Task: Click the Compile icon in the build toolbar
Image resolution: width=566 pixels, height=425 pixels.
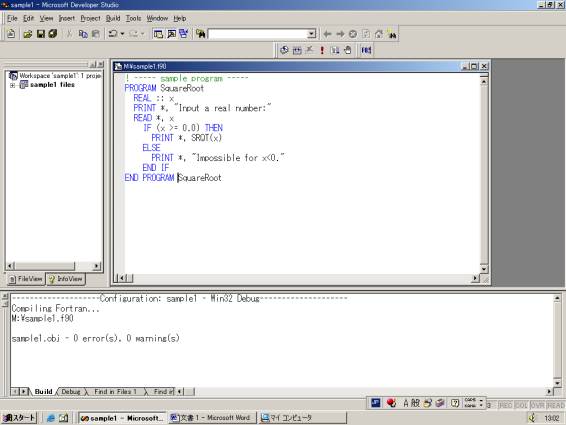Action: [x=284, y=50]
